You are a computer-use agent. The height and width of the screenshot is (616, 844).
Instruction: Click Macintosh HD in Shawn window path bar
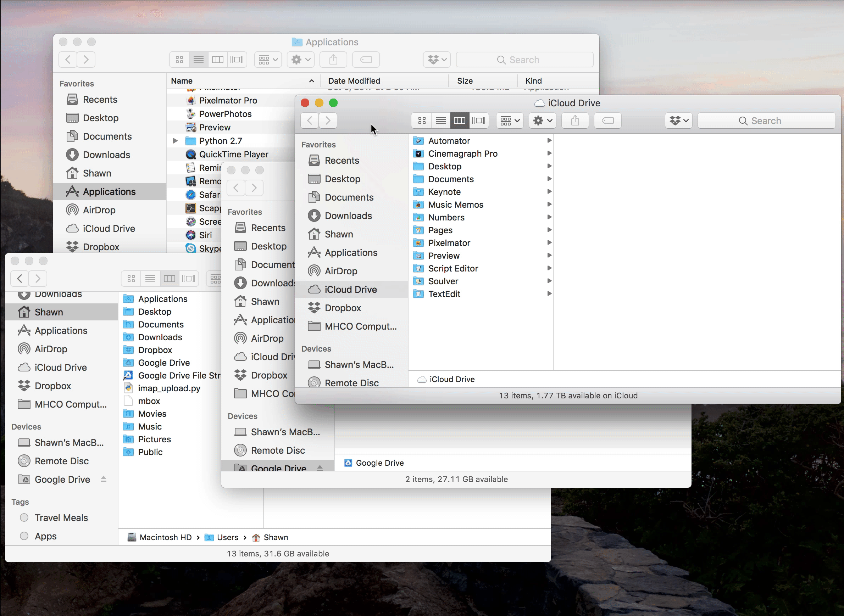[x=159, y=537]
